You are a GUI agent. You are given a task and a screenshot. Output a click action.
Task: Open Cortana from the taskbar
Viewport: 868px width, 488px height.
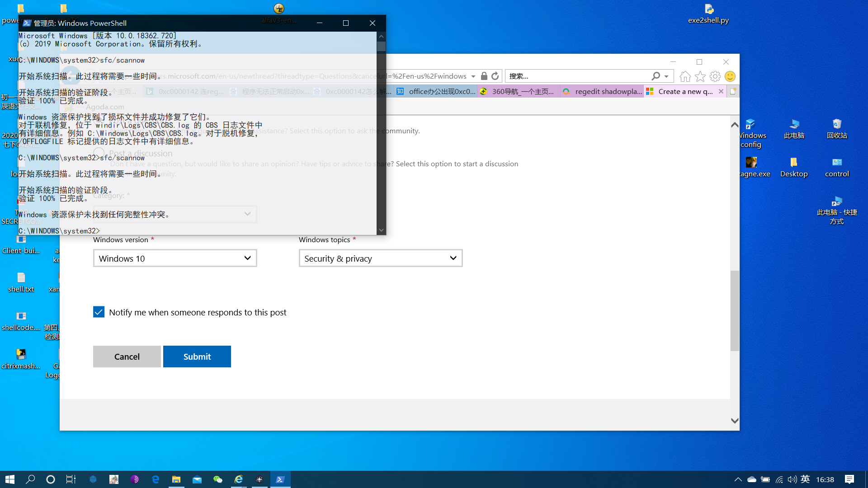pos(51,479)
